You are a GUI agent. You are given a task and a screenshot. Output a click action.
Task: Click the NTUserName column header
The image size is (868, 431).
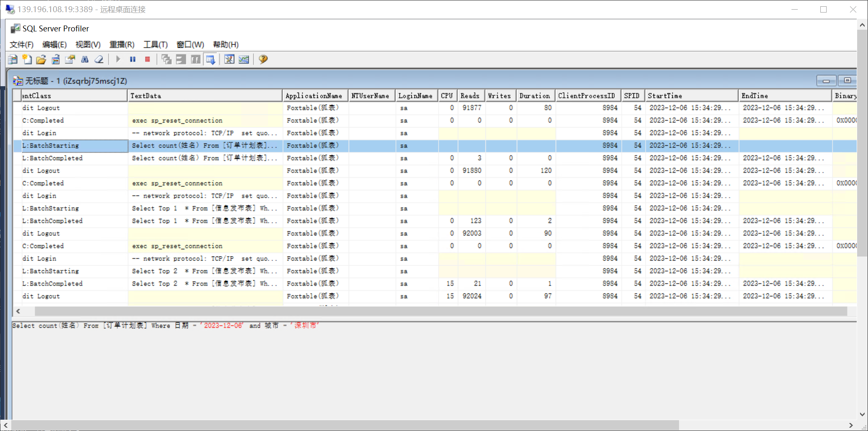[x=372, y=96]
